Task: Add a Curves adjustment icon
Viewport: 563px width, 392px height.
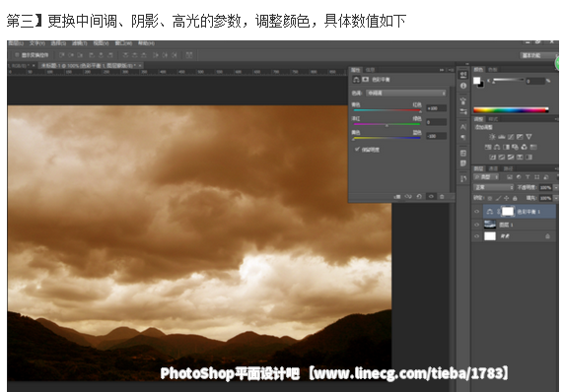Action: point(511,137)
